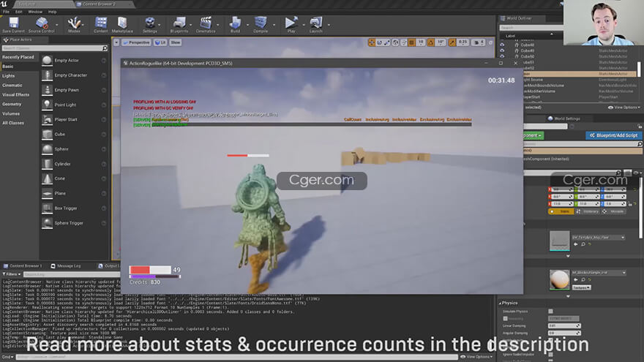Toggle visibility eye for Cube48
The width and height of the screenshot is (644, 362).
click(502, 45)
